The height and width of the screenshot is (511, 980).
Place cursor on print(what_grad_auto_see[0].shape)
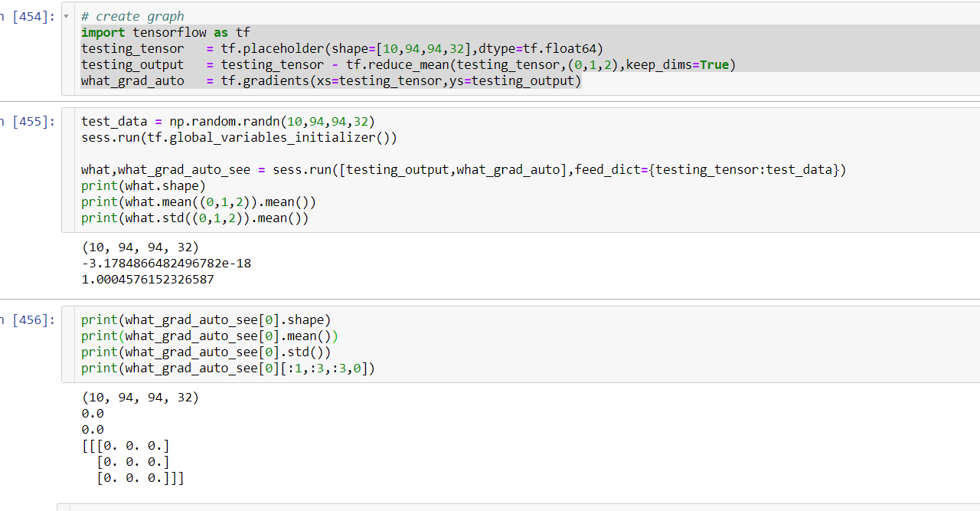(204, 319)
